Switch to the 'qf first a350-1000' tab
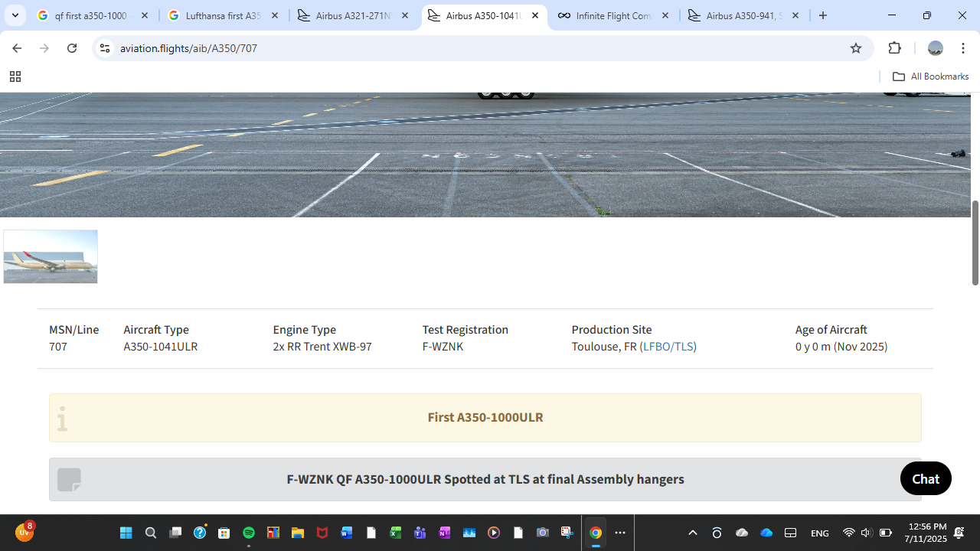Screen dimensions: 980x551 click(93, 15)
